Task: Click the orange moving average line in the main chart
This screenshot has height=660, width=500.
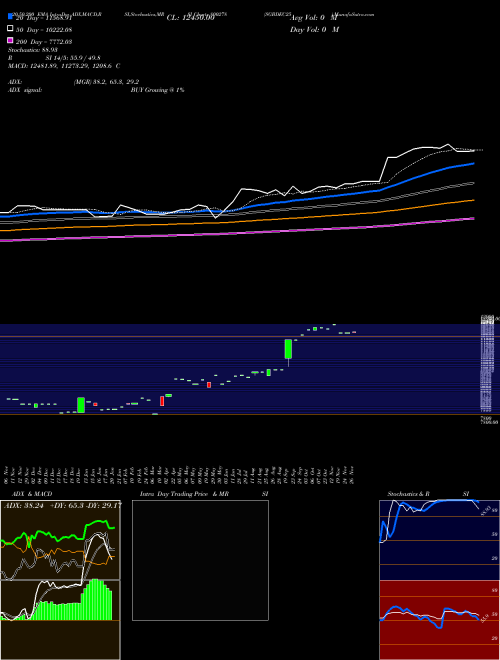Action: [237, 221]
